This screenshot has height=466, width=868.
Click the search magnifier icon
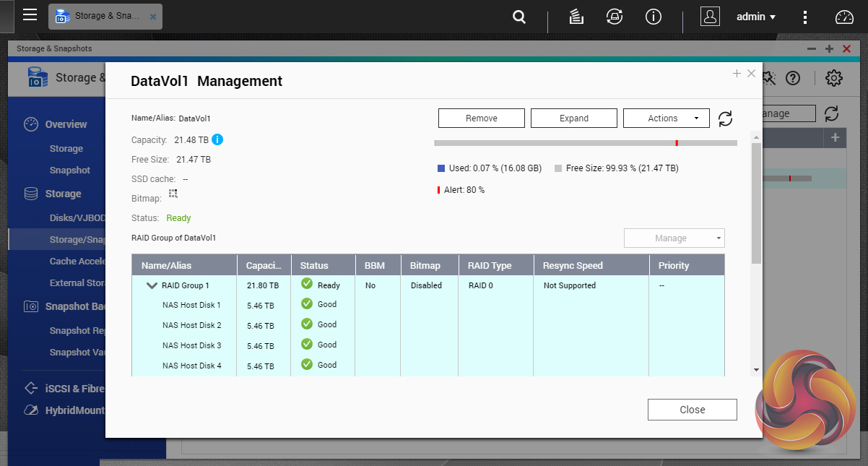[x=518, y=17]
